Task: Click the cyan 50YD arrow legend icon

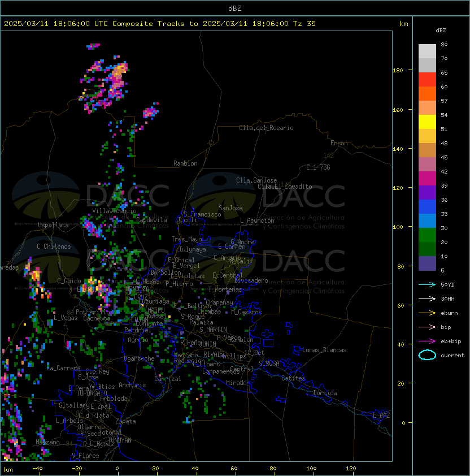Action: click(x=427, y=284)
